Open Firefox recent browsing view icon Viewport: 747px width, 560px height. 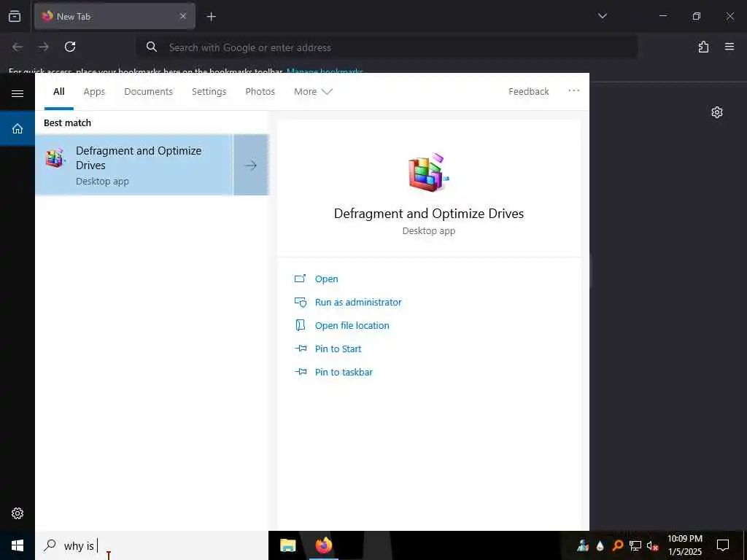coord(15,16)
